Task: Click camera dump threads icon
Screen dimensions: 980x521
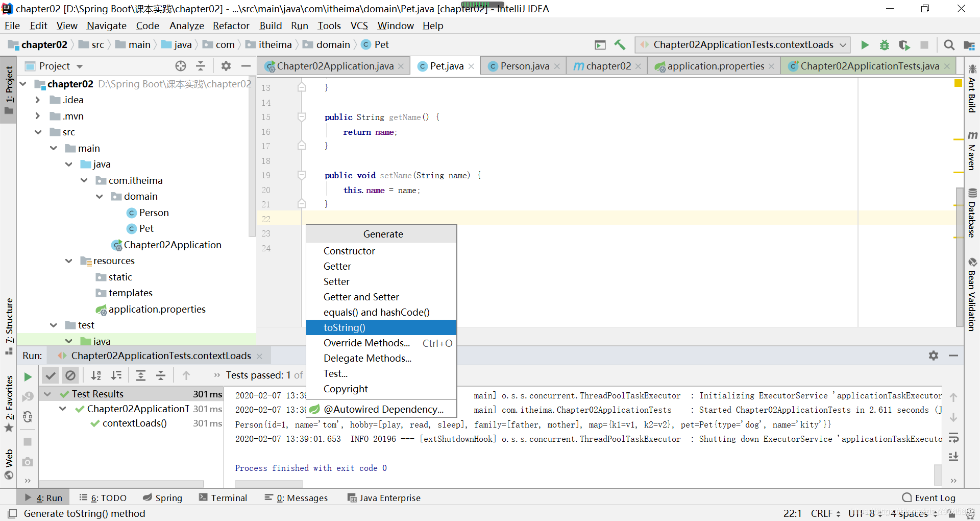Action: coord(28,462)
